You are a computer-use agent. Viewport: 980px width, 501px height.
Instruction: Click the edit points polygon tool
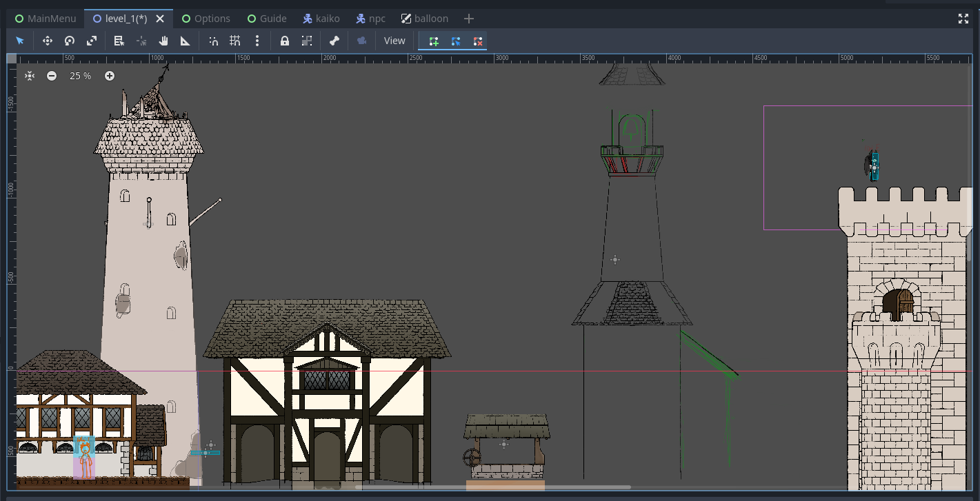point(456,41)
